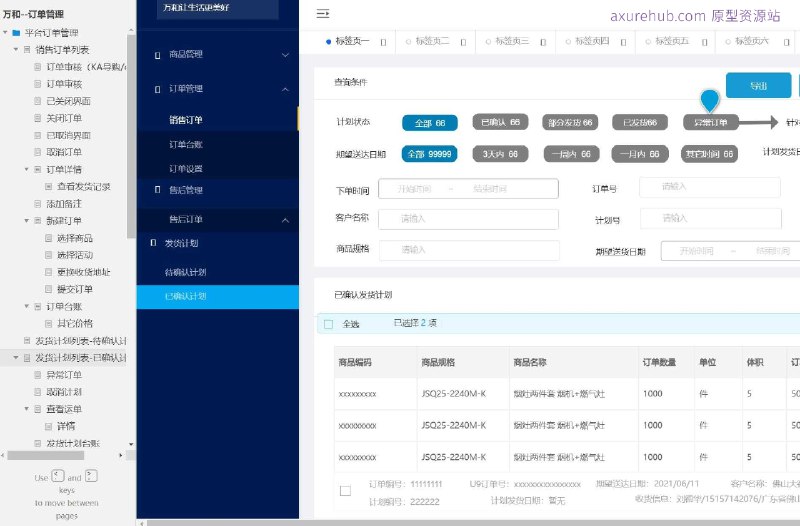Click the page icon of 添加备注
Viewport: 800px width, 526px height.
[37, 204]
